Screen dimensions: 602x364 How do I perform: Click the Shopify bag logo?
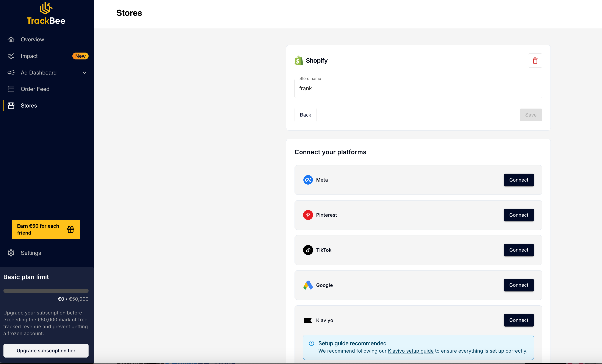(299, 60)
